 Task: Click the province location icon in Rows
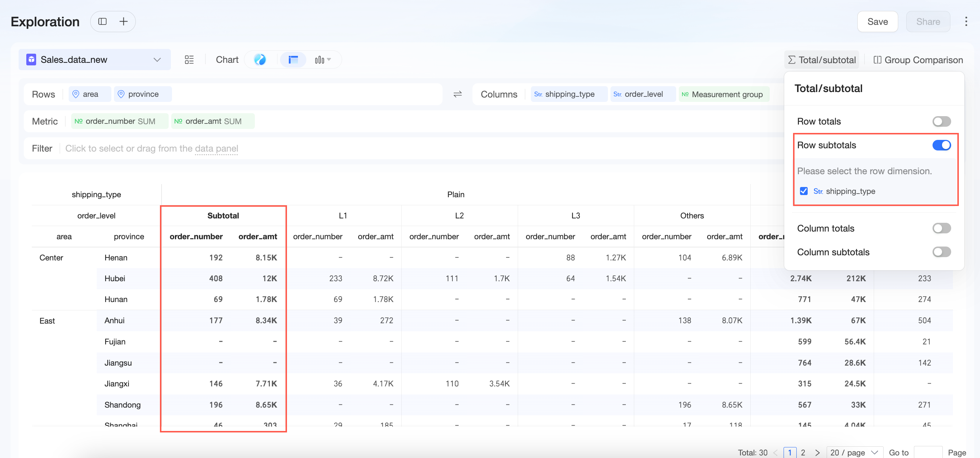121,94
